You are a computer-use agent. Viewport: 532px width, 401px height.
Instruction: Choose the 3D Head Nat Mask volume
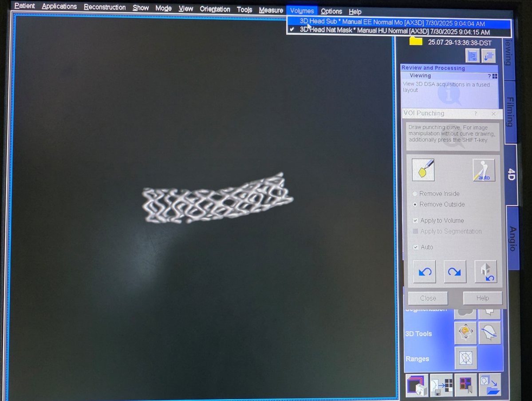click(x=394, y=32)
